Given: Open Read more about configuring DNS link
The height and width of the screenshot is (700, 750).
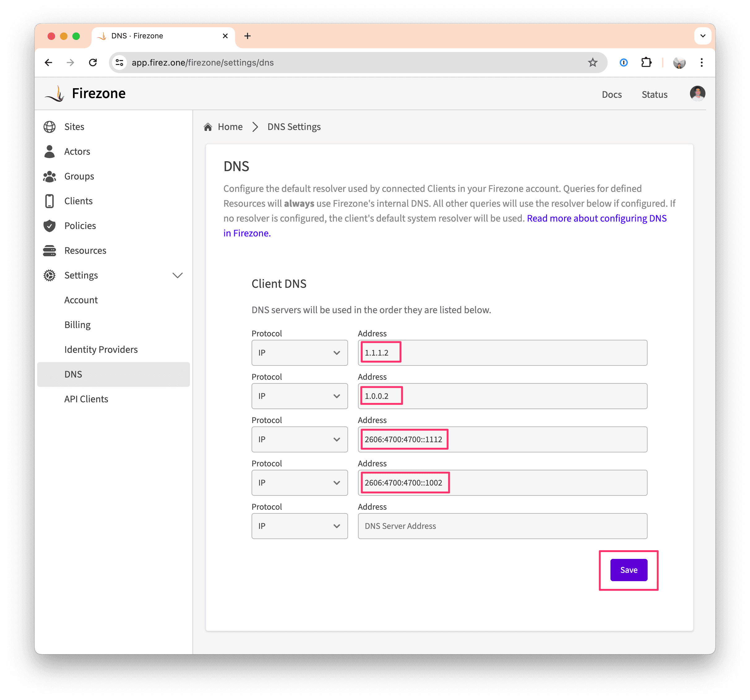Looking at the screenshot, I should coord(596,218).
